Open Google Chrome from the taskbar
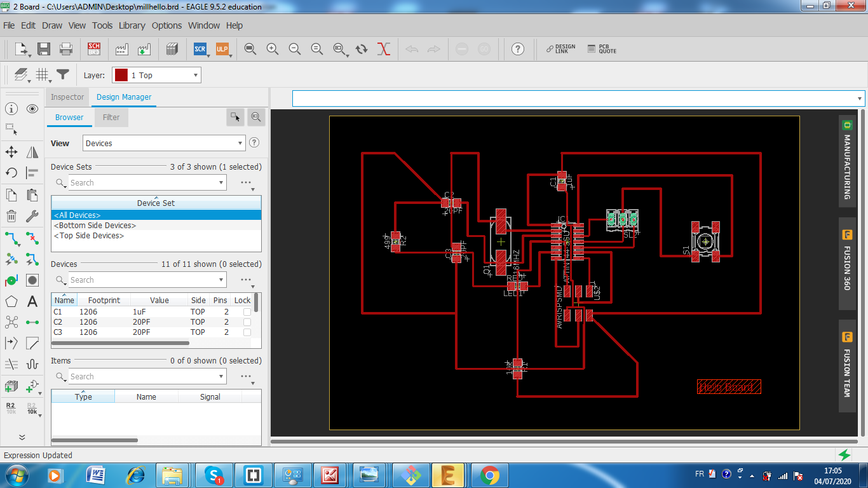 click(489, 475)
